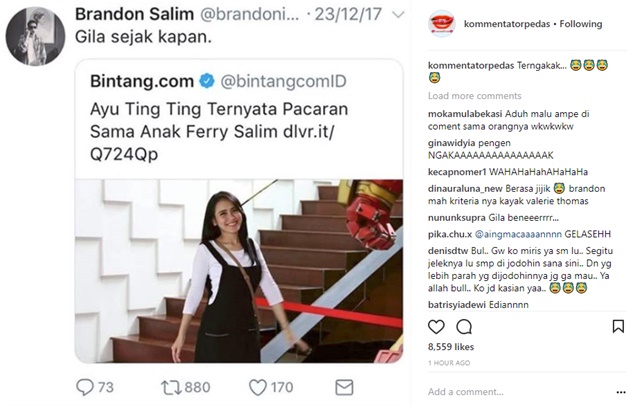This screenshot has width=630, height=406.
Task: Click the heart like icon under comments
Action: coord(436,327)
